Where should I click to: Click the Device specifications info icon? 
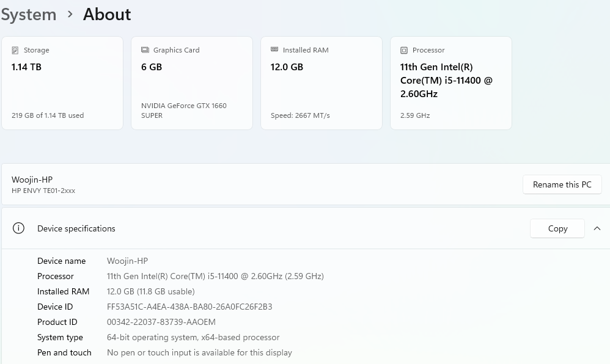pyautogui.click(x=19, y=228)
